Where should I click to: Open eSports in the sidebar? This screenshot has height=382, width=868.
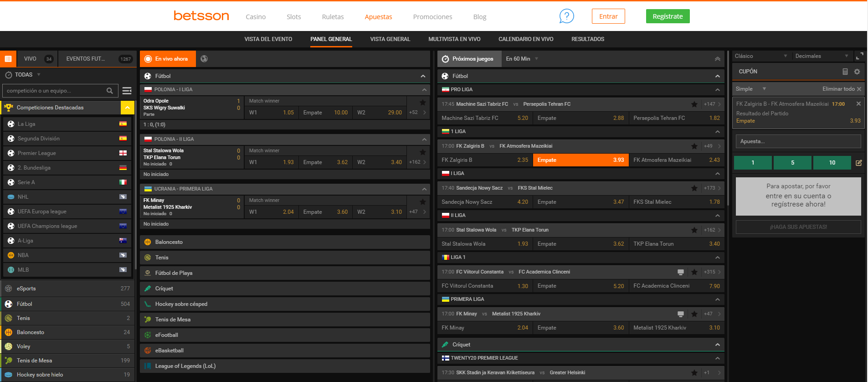67,289
